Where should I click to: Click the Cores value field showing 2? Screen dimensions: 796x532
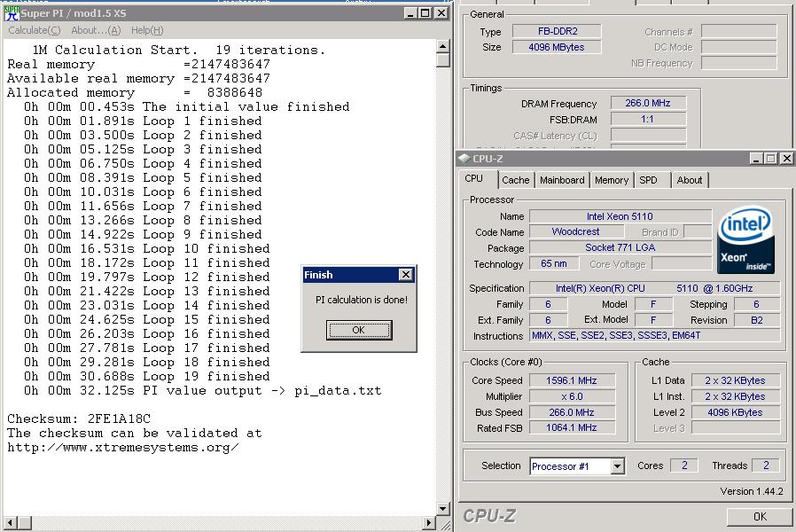684,465
